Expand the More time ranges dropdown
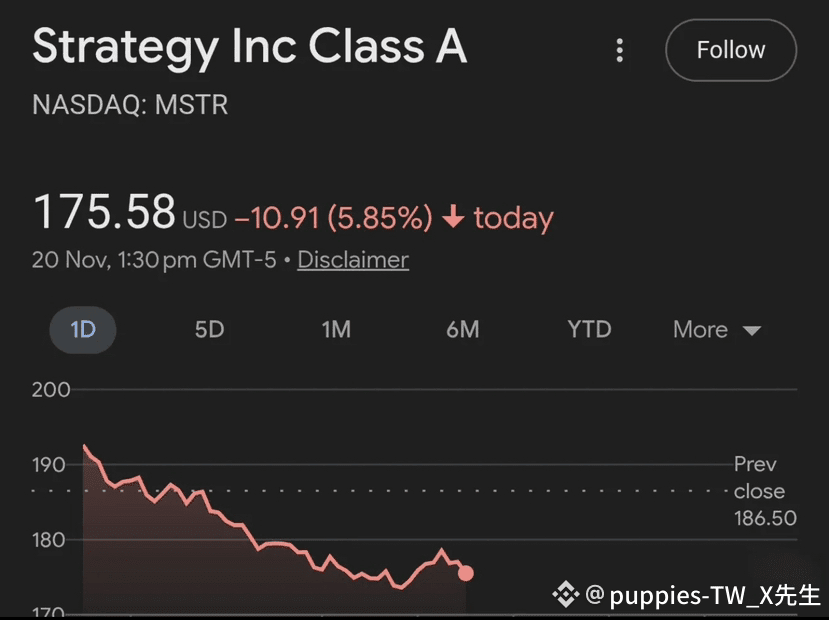This screenshot has width=829, height=620. [716, 330]
